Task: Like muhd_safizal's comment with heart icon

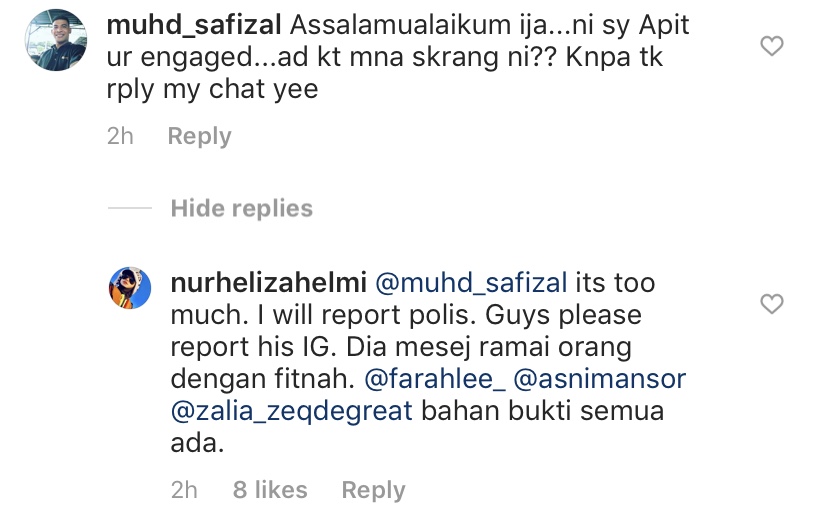Action: 771,46
